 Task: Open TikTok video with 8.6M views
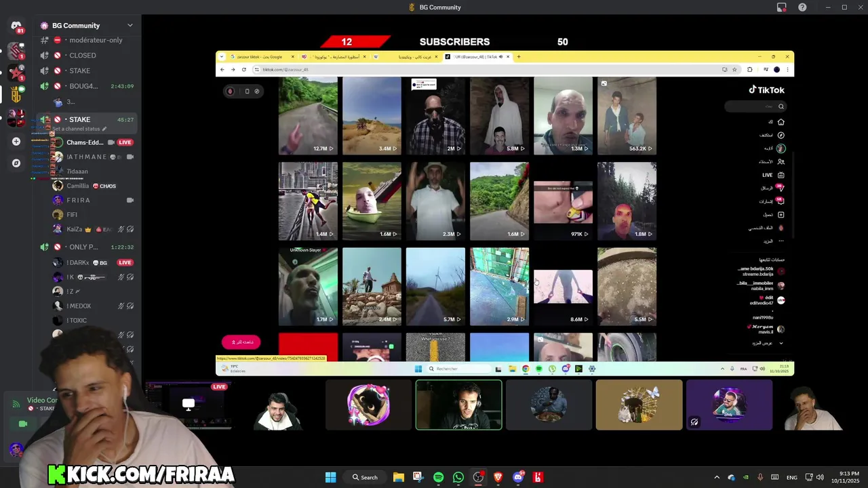click(x=563, y=287)
